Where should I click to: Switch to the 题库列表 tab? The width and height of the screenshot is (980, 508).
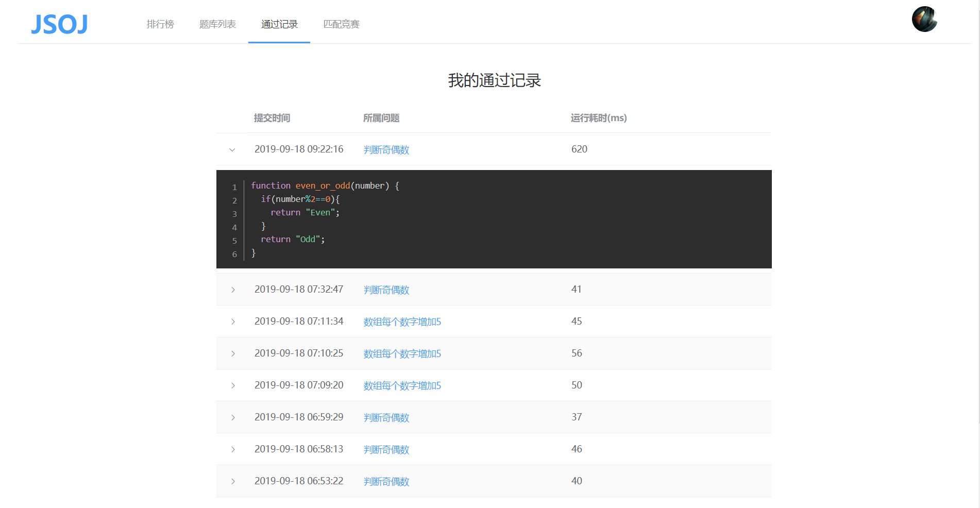[217, 24]
